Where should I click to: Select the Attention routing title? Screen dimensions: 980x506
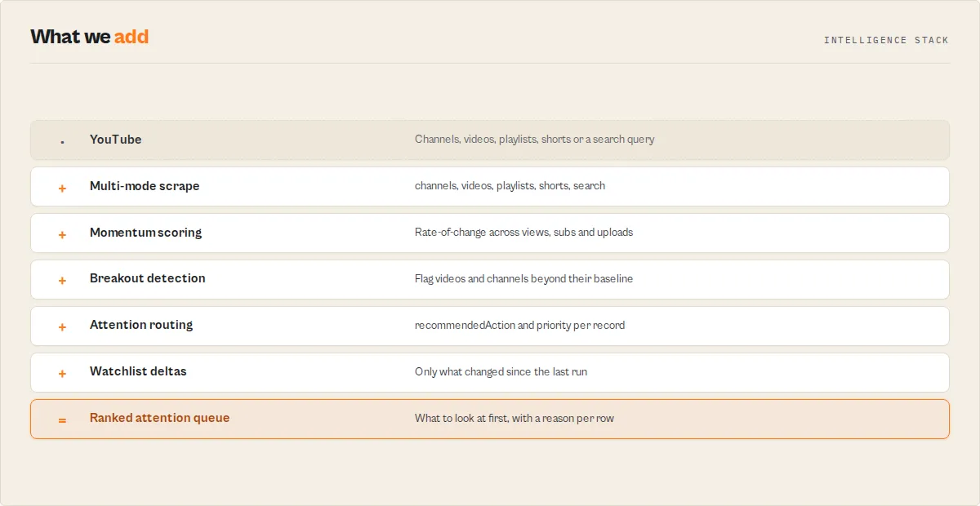(x=141, y=325)
